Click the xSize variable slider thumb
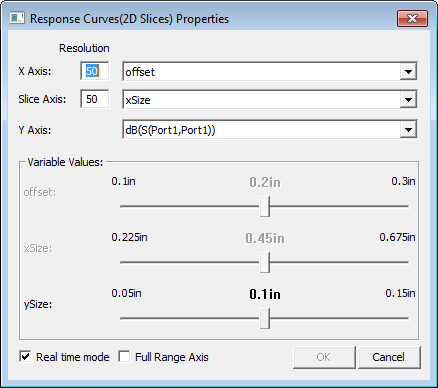 pyautogui.click(x=265, y=262)
